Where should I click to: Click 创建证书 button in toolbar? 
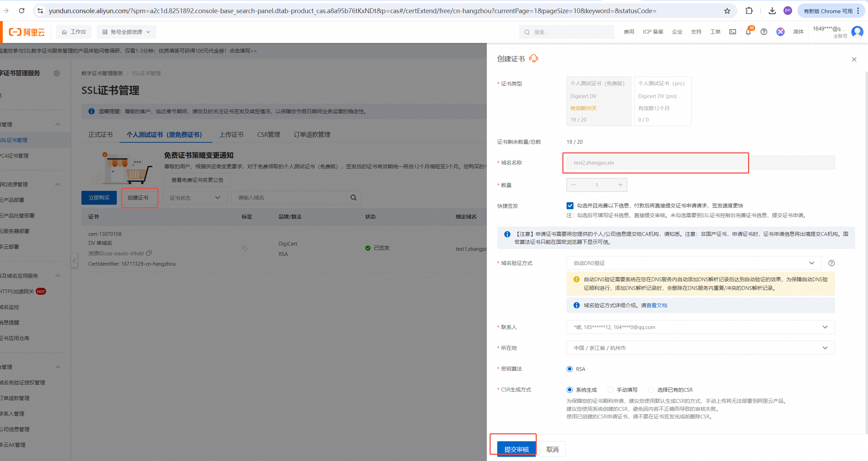tap(138, 198)
